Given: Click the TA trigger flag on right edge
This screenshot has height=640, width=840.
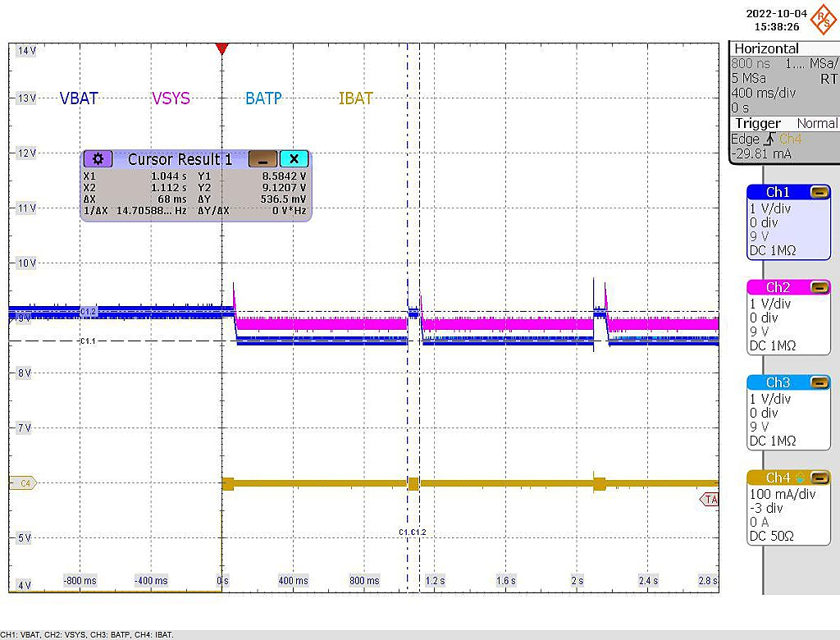Looking at the screenshot, I should click(709, 500).
